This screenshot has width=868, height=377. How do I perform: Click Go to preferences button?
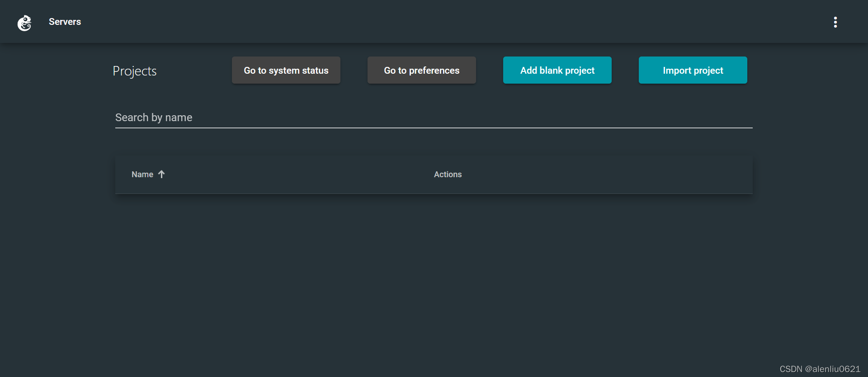(x=422, y=70)
